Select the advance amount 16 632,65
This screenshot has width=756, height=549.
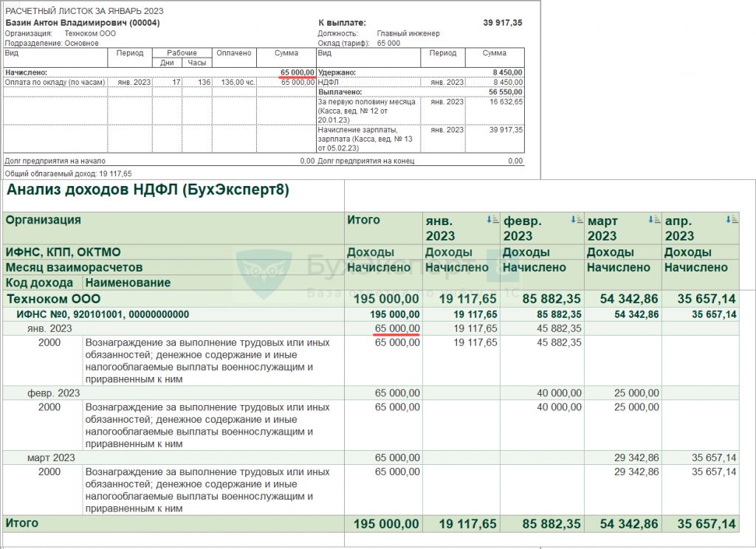pyautogui.click(x=506, y=102)
